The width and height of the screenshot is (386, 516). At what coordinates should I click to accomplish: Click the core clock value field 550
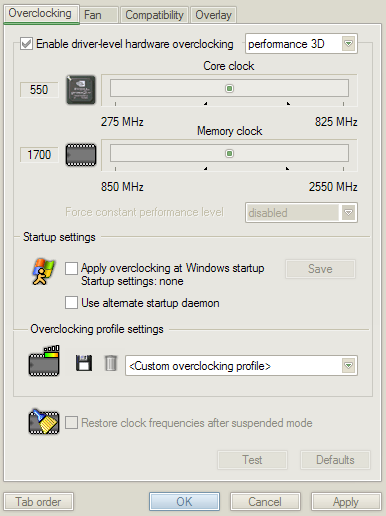click(x=39, y=90)
